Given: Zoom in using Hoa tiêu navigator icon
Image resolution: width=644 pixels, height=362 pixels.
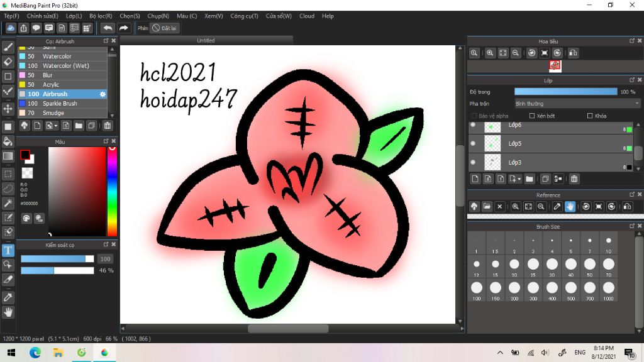Looking at the screenshot, I should (490, 53).
